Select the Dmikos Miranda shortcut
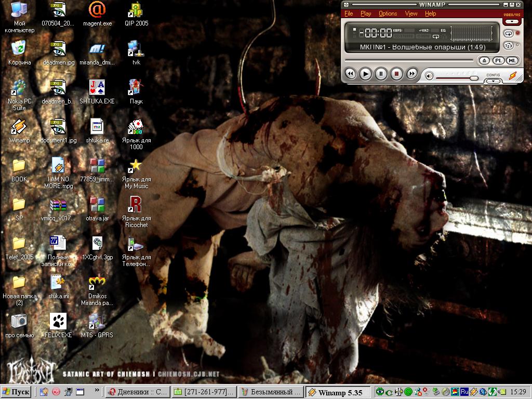The image size is (532, 399). tap(97, 290)
